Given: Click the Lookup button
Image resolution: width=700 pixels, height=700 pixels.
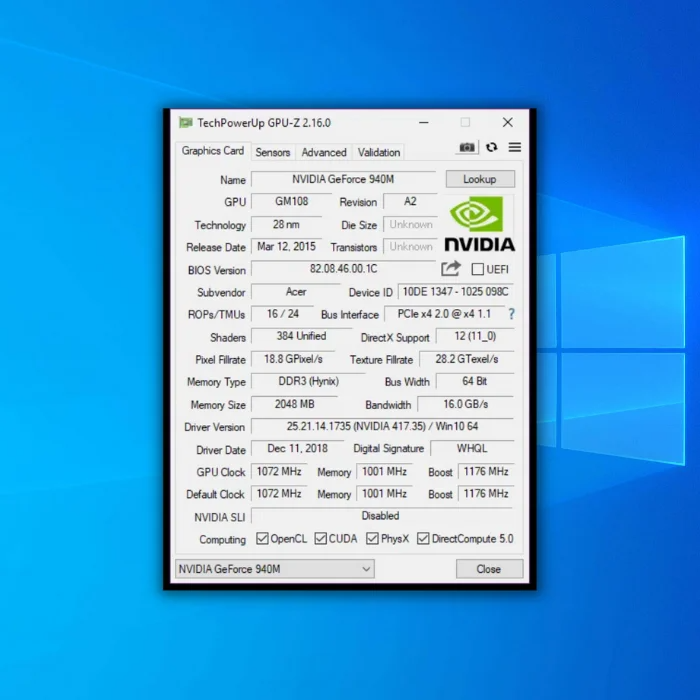Looking at the screenshot, I should (480, 179).
